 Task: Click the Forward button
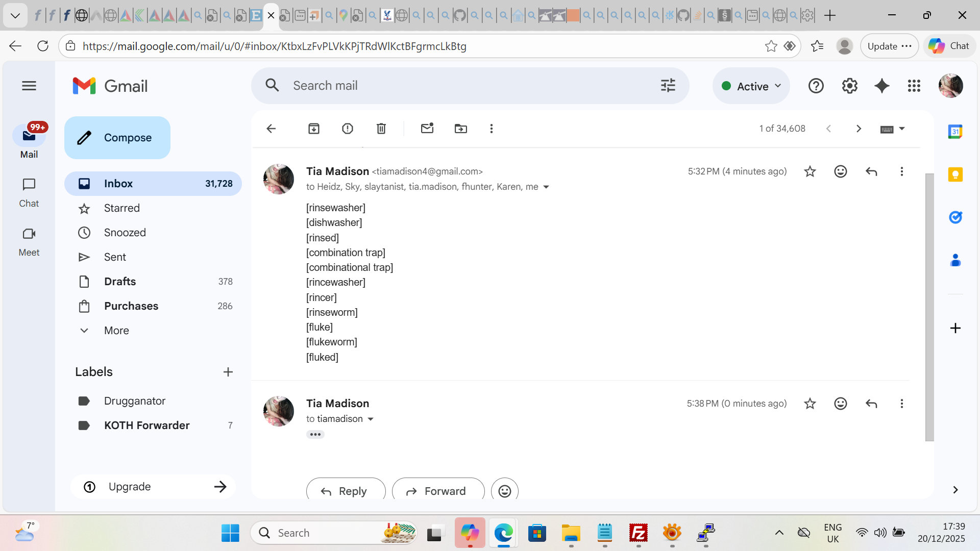coord(437,491)
